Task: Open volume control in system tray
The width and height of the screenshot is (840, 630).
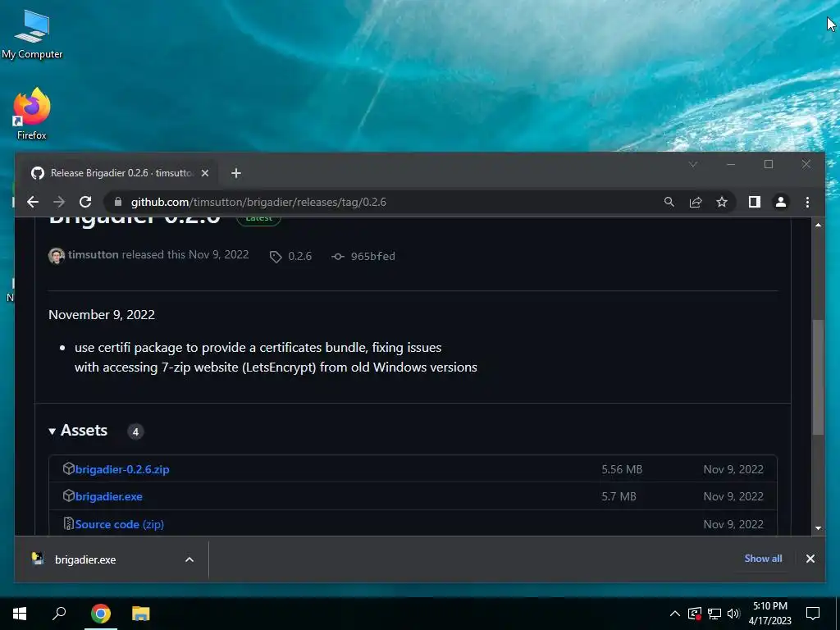Action: (x=733, y=614)
